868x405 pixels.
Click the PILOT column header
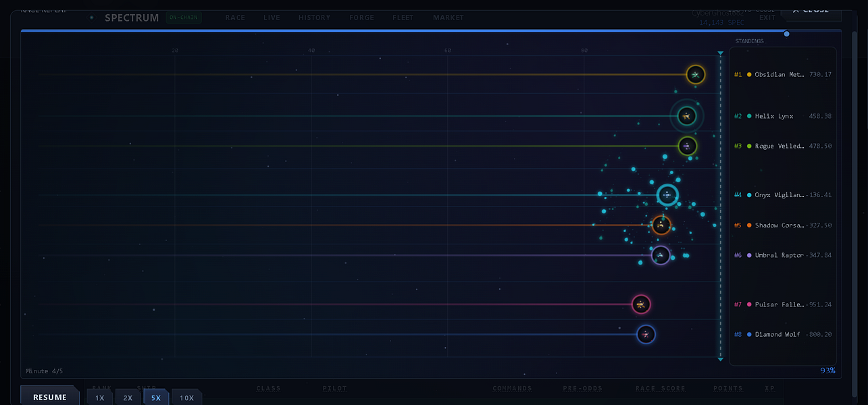point(335,389)
